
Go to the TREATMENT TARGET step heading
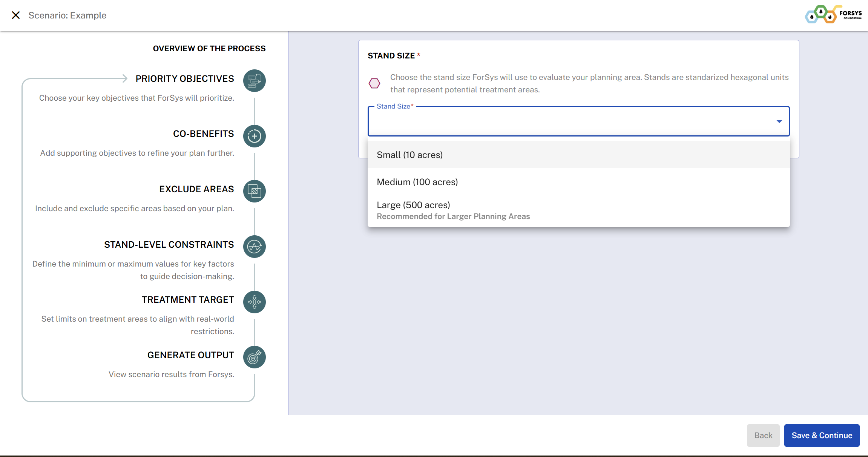[x=188, y=300]
